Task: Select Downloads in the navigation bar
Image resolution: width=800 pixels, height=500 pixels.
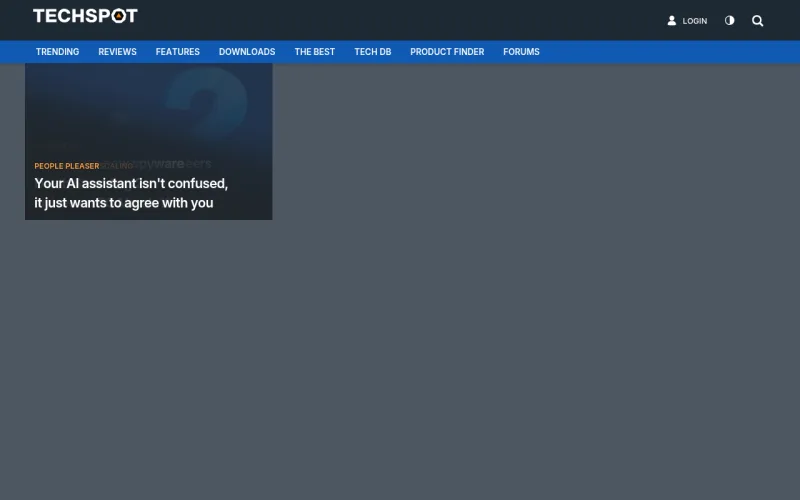Action: click(247, 52)
